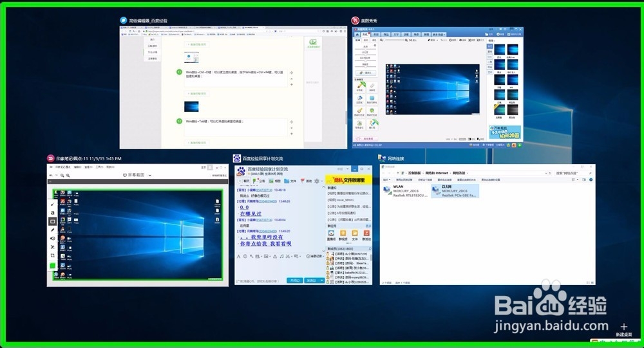This screenshot has height=348, width=644.
Task: Click blue help icon in 网络连接
Action: [x=591, y=179]
